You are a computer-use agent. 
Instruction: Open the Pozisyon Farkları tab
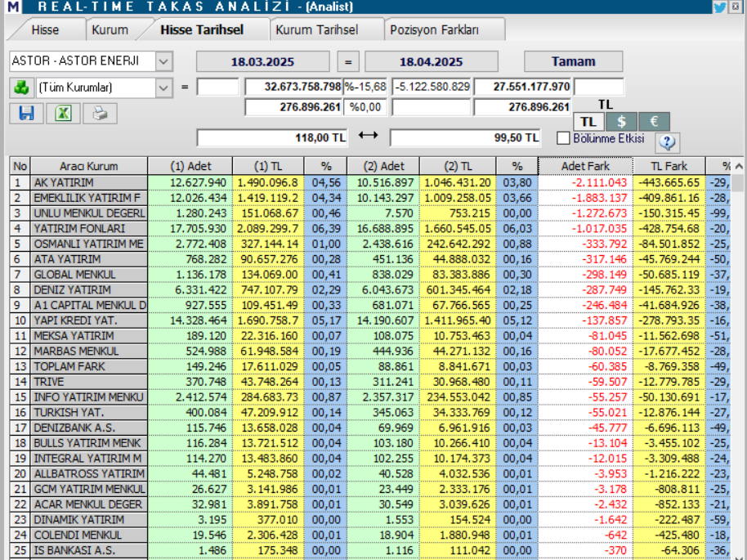(x=435, y=28)
